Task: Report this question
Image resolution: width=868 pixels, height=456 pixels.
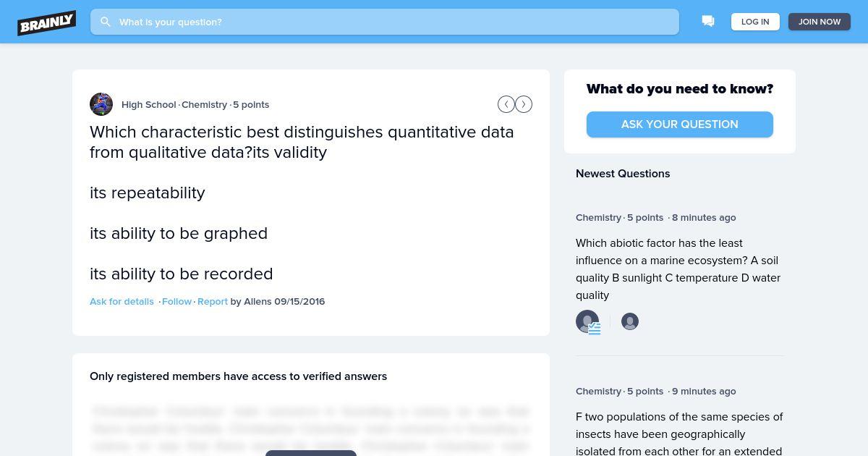Action: pyautogui.click(x=213, y=301)
